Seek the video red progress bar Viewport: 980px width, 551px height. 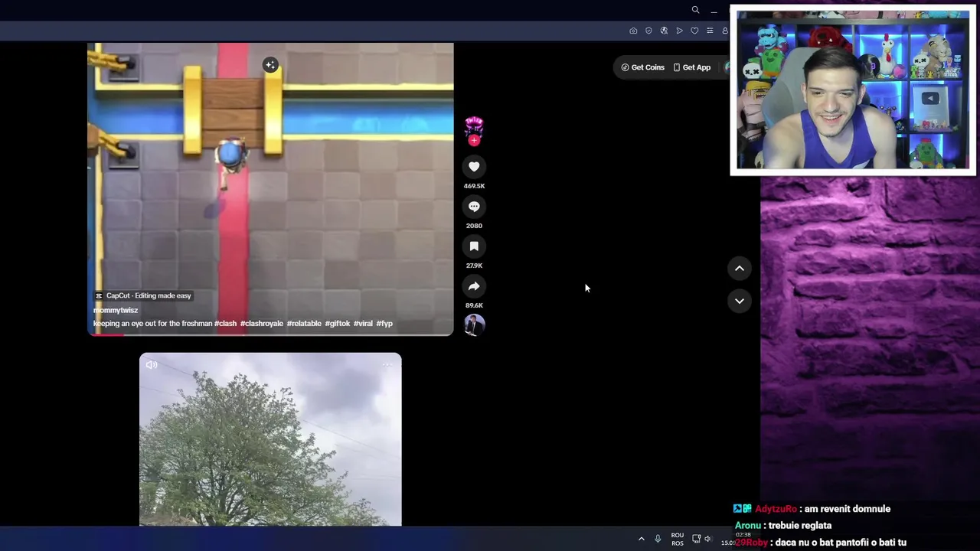point(270,334)
